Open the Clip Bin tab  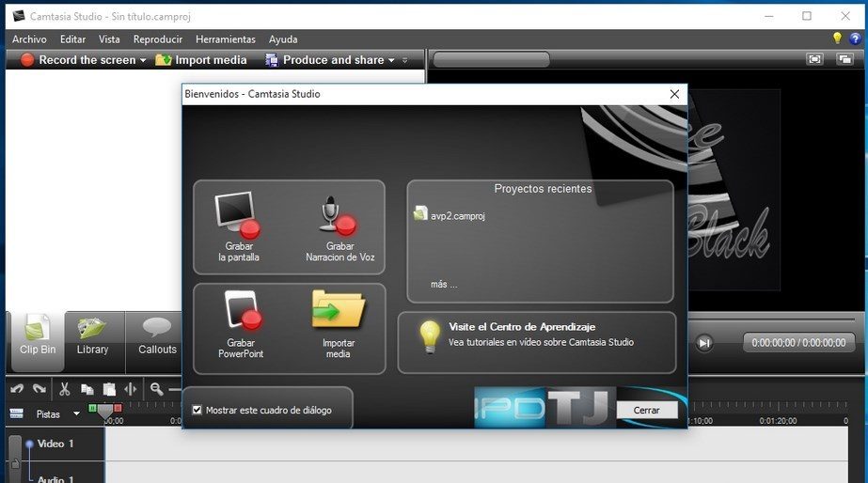tap(37, 340)
